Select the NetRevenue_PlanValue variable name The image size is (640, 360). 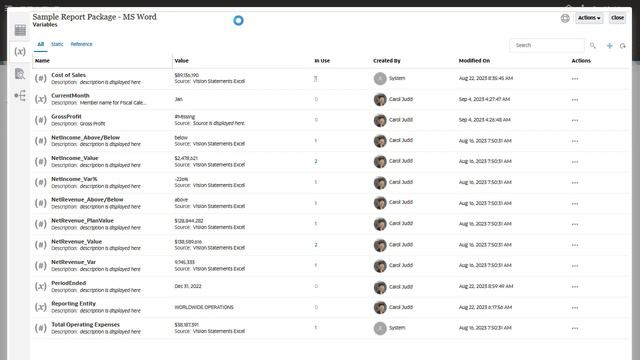[x=82, y=221]
